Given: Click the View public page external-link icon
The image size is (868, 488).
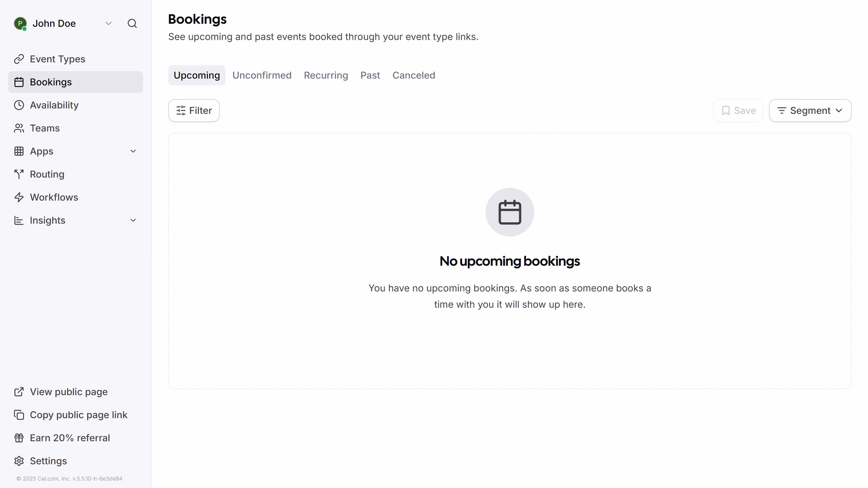Looking at the screenshot, I should [19, 392].
